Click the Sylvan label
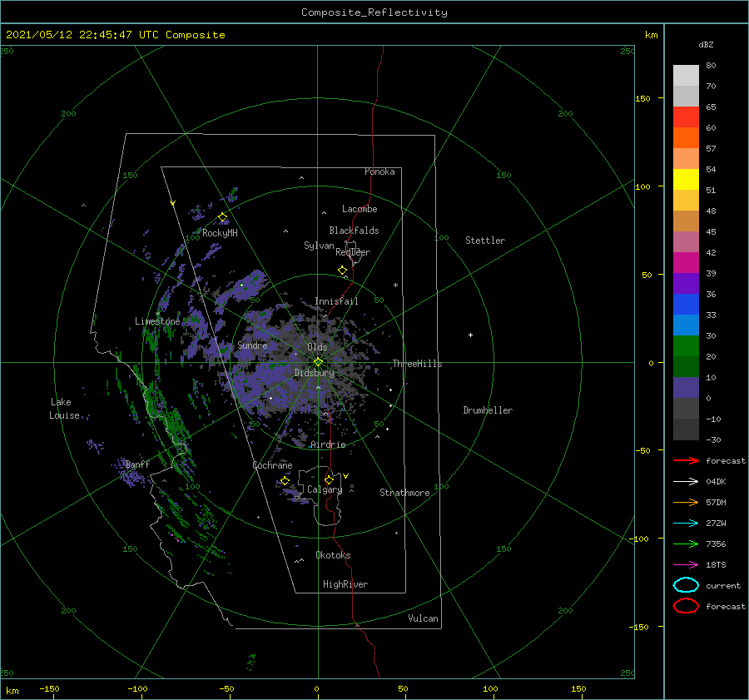The image size is (749, 700). (x=319, y=246)
